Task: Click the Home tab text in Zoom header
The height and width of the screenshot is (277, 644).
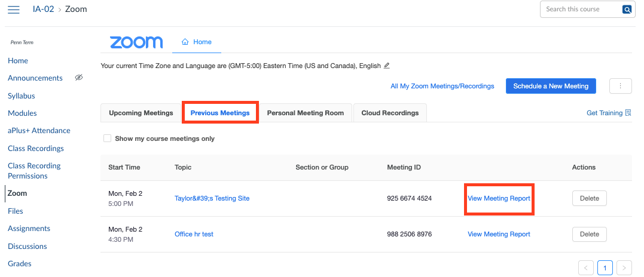Action: [203, 42]
